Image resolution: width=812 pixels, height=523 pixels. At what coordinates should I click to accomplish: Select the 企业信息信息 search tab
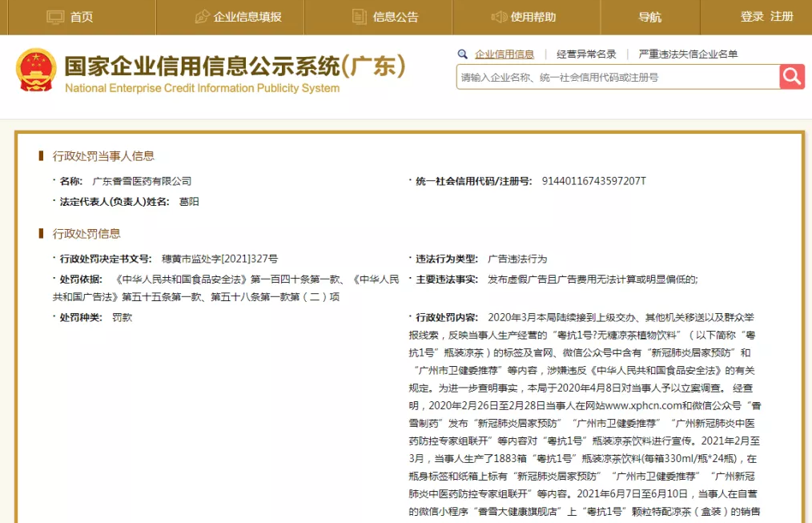(x=504, y=54)
